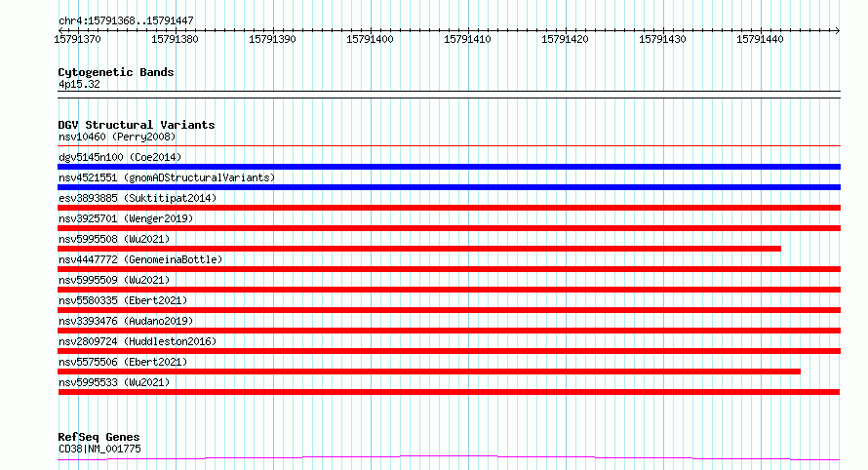
Task: Select ruler position 15791440
Action: pyautogui.click(x=760, y=39)
